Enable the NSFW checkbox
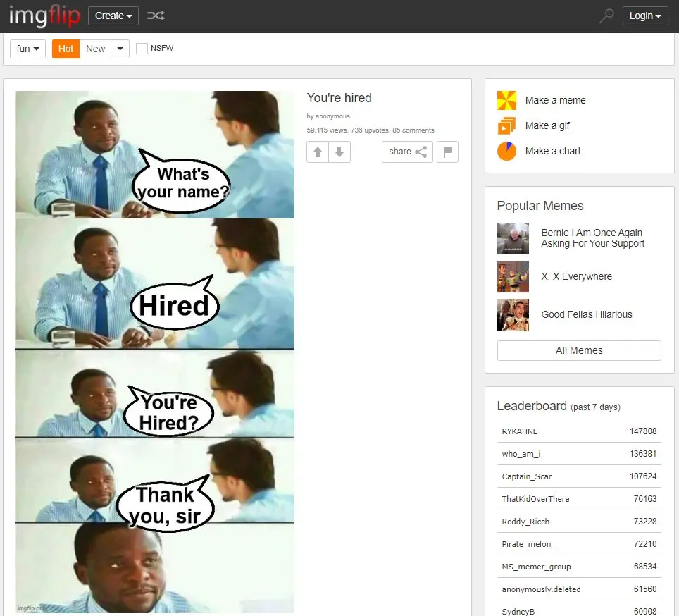 coord(142,49)
